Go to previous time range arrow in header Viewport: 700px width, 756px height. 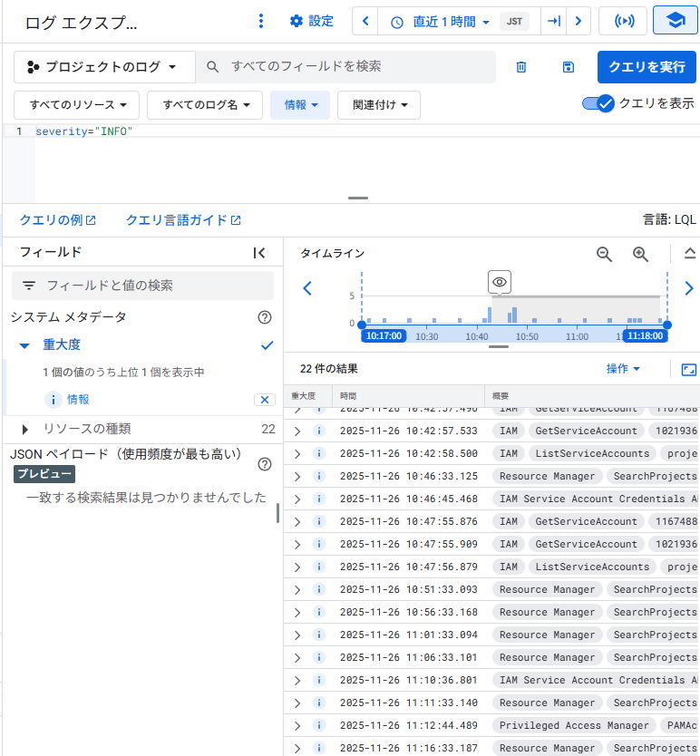pyautogui.click(x=365, y=21)
